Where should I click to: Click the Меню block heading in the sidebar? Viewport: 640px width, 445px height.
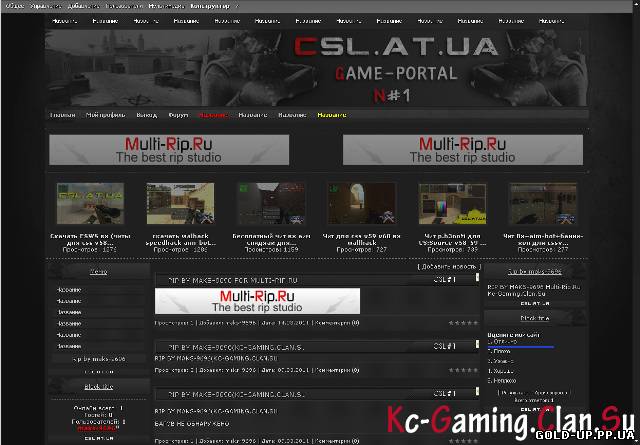pos(98,271)
